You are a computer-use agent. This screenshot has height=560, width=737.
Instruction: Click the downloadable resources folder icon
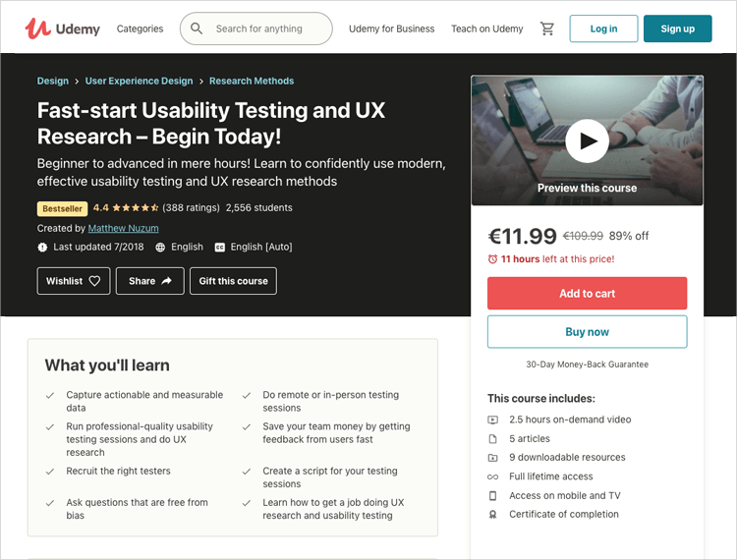coord(492,458)
